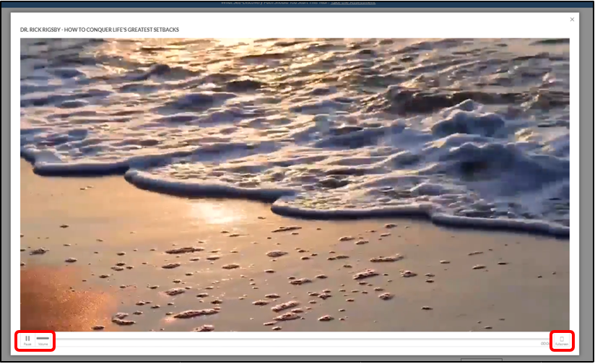Screen dimensions: 595x364
Task: Click the Dr. Rick Rigsby video title
Action: point(100,30)
